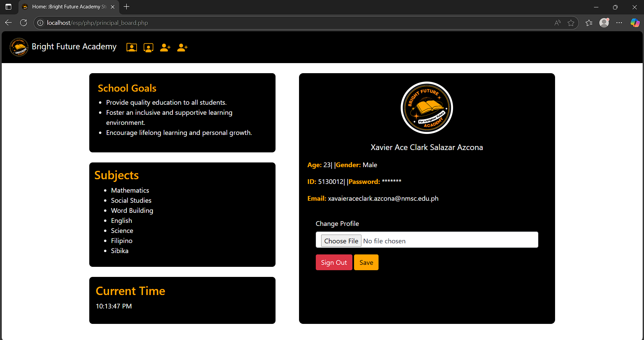The image size is (644, 340).
Task: Open a new browser tab
Action: (x=127, y=7)
